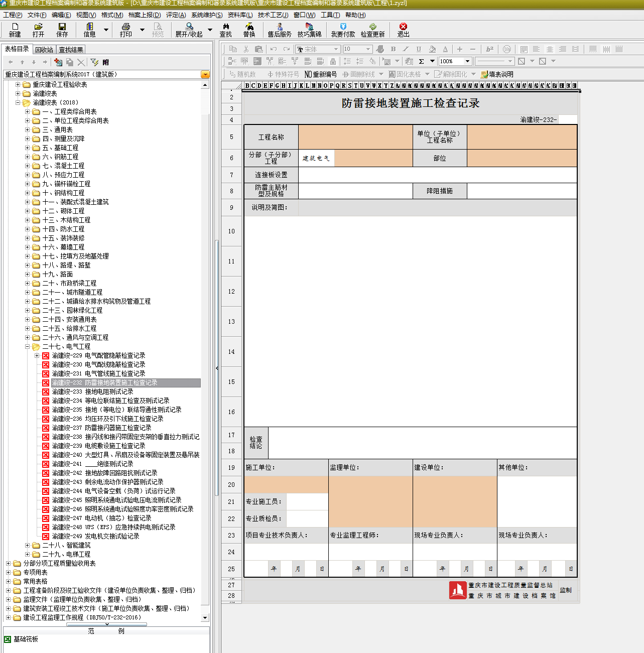The width and height of the screenshot is (644, 653).
Task: Toggle italic formatting
Action: [406, 49]
